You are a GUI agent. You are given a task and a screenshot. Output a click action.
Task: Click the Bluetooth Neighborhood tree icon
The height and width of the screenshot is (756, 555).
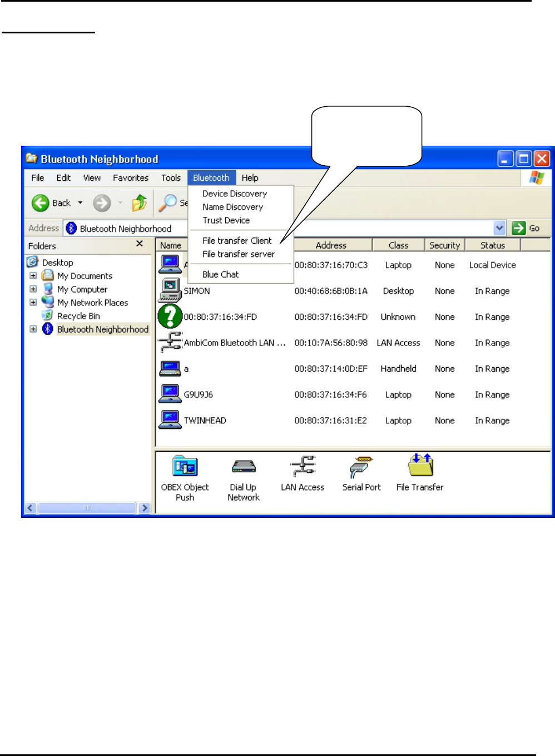[48, 329]
